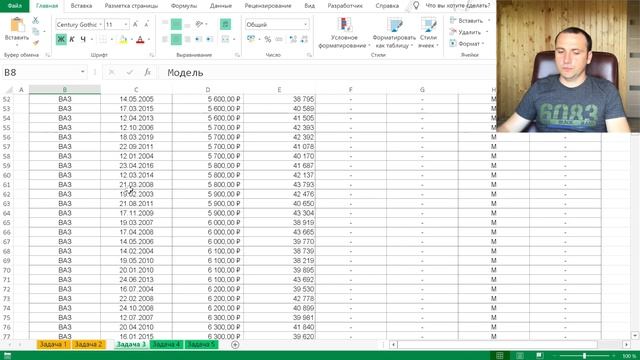This screenshot has height=360, width=640.
Task: Apply percent style format
Action: click(x=268, y=39)
